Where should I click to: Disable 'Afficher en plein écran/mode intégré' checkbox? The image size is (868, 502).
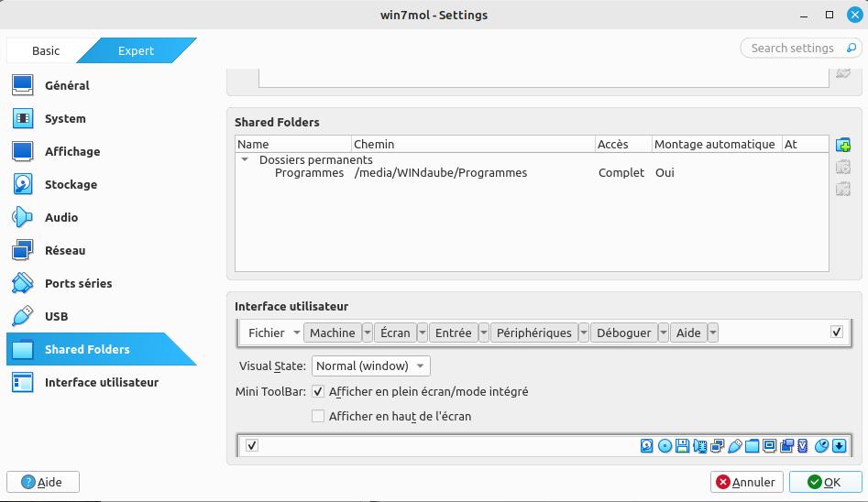click(x=318, y=391)
